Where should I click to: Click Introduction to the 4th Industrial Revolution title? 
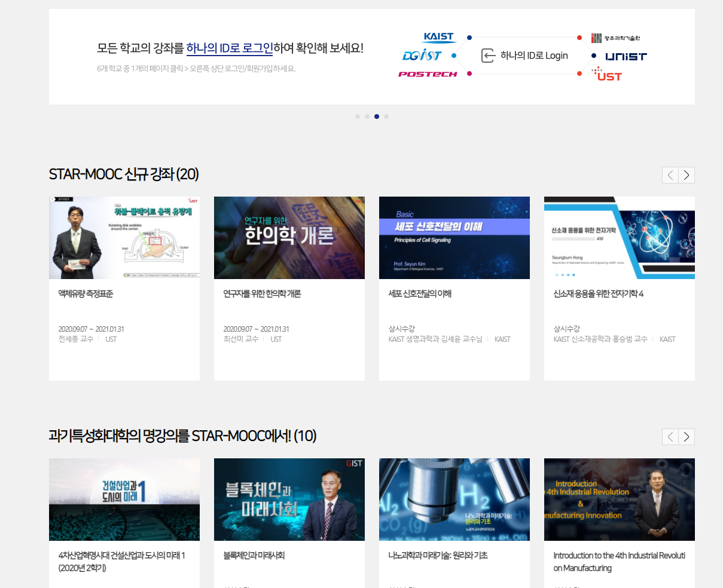pyautogui.click(x=619, y=562)
